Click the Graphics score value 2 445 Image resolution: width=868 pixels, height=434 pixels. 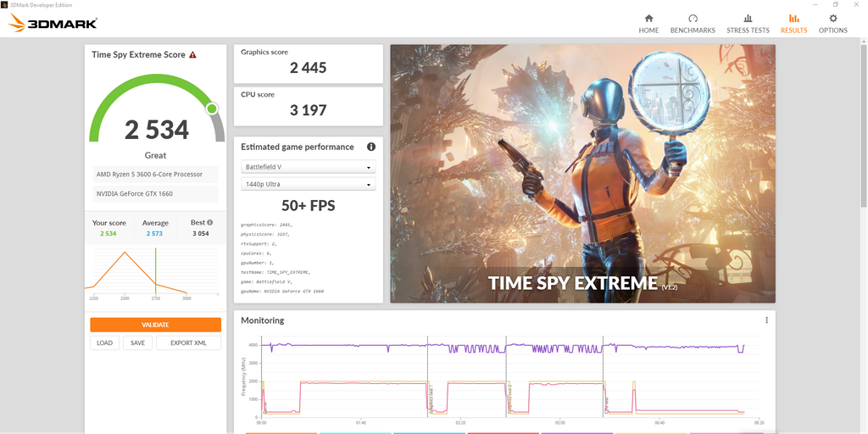coord(309,68)
